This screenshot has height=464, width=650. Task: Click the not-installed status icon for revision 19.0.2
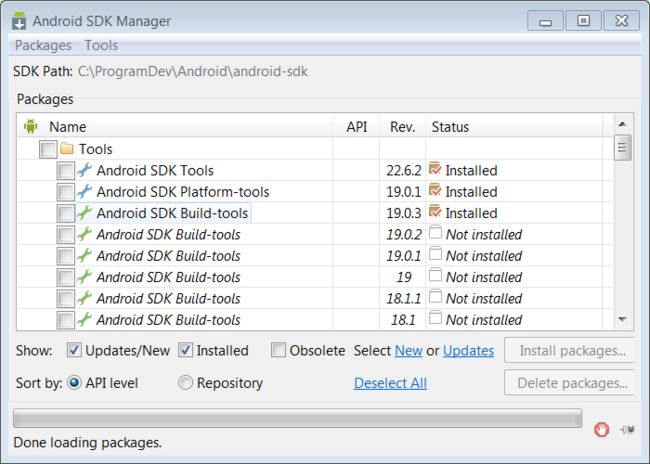(435, 232)
